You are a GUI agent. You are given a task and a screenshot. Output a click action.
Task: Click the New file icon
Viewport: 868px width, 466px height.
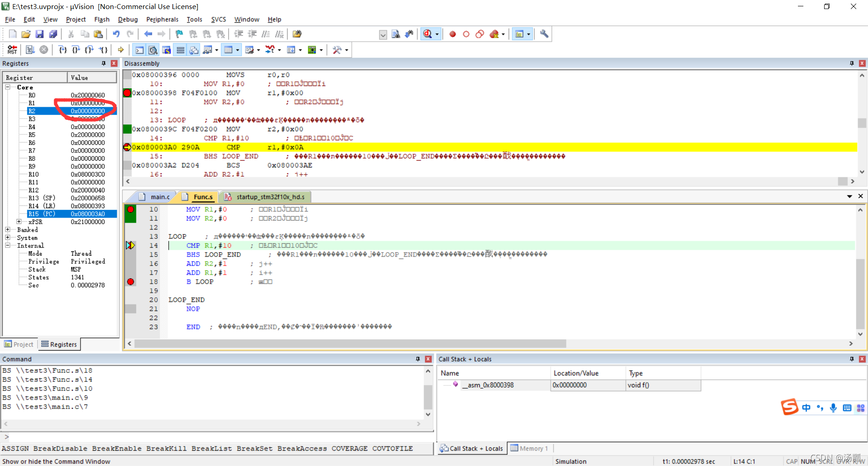pos(12,34)
